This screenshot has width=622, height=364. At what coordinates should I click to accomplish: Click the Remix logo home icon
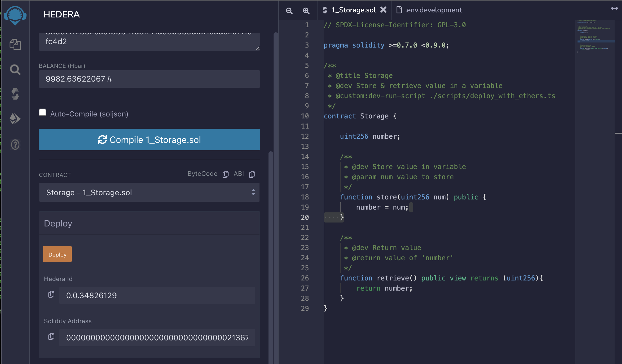pyautogui.click(x=15, y=15)
